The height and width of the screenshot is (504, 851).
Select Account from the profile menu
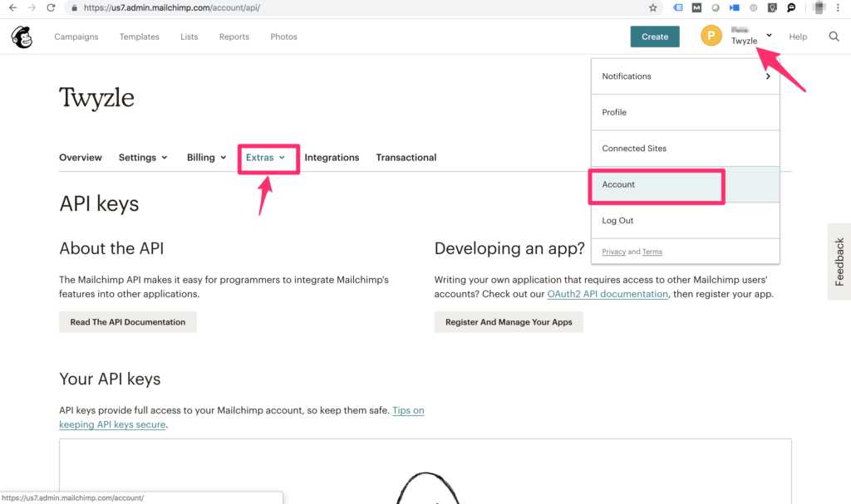click(618, 184)
